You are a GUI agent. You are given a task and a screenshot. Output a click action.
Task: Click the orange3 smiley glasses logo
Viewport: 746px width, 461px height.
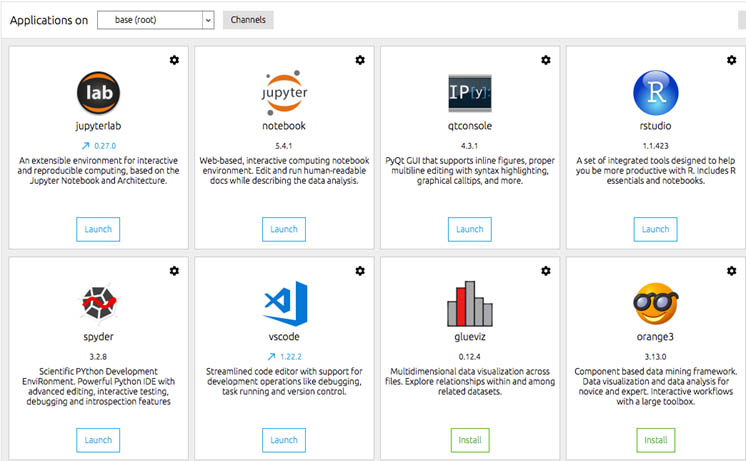click(x=656, y=304)
